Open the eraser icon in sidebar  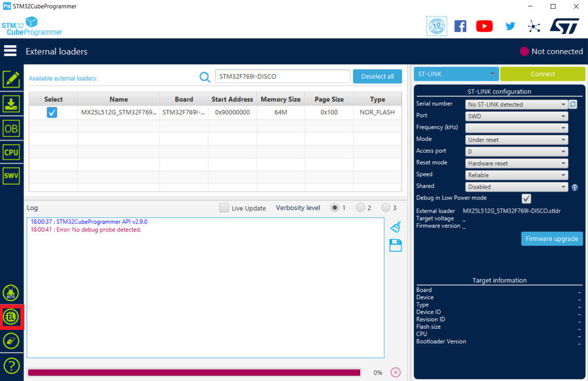(x=11, y=341)
